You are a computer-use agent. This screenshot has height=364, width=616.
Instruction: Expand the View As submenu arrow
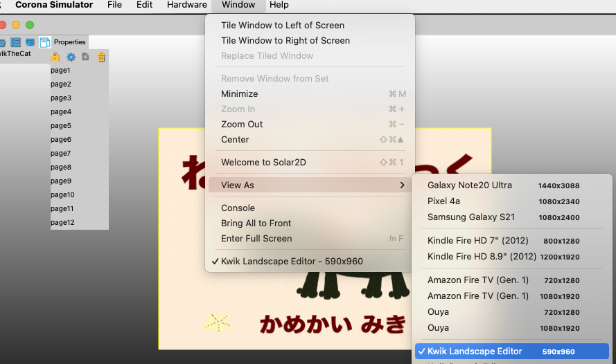point(402,185)
